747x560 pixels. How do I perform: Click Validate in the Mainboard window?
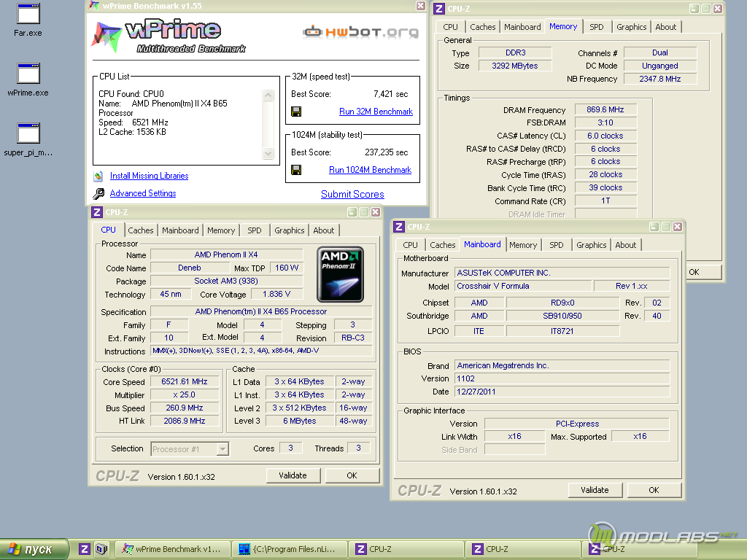coord(595,490)
